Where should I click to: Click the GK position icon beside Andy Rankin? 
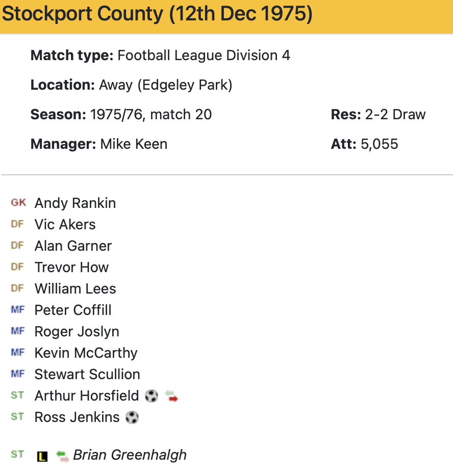click(18, 203)
